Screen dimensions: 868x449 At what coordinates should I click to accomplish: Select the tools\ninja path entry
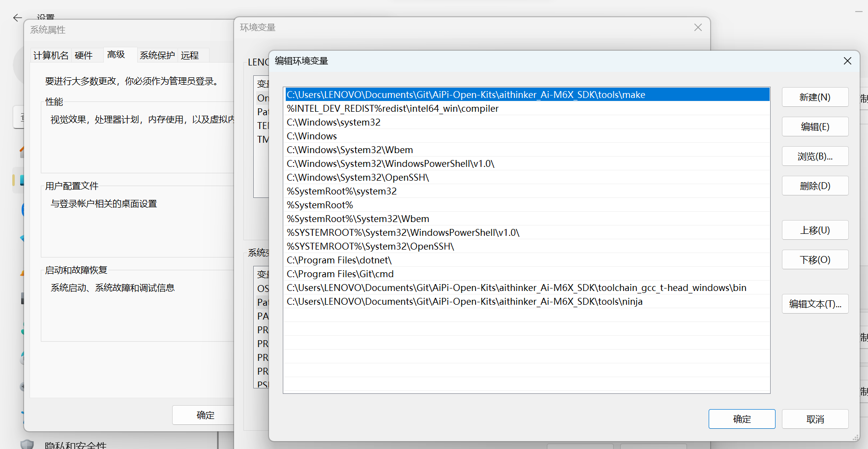[527, 301]
